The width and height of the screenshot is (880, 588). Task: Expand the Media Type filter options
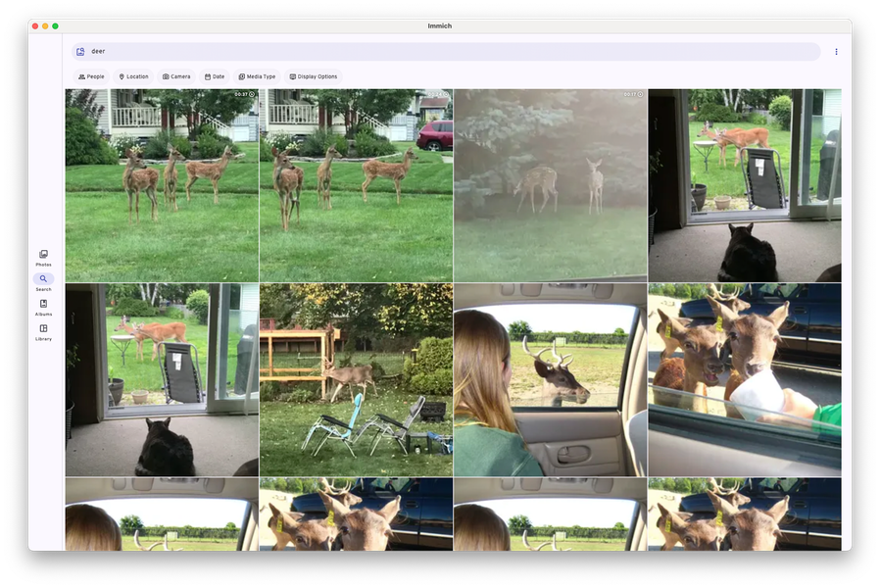point(256,76)
